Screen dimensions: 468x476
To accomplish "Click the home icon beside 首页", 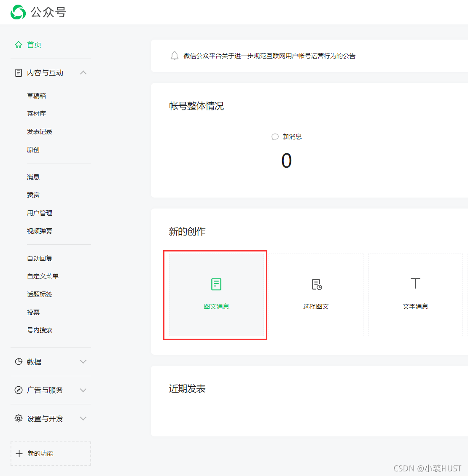I will point(19,45).
